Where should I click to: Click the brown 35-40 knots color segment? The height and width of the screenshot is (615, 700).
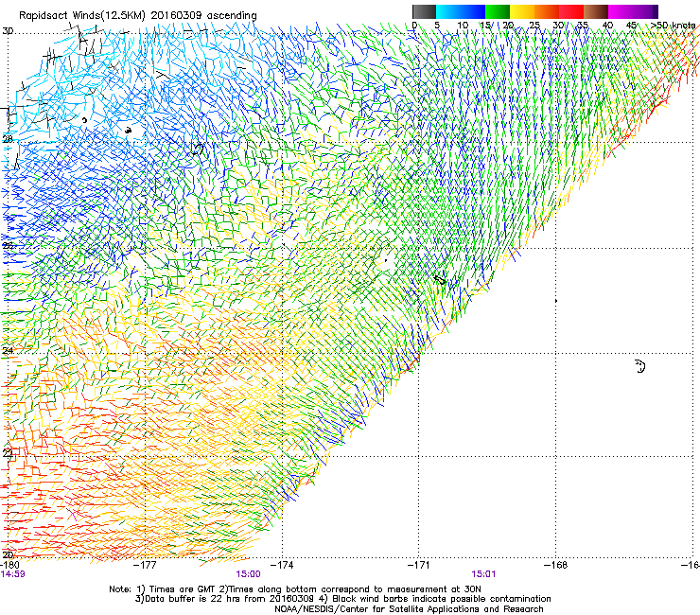click(596, 11)
